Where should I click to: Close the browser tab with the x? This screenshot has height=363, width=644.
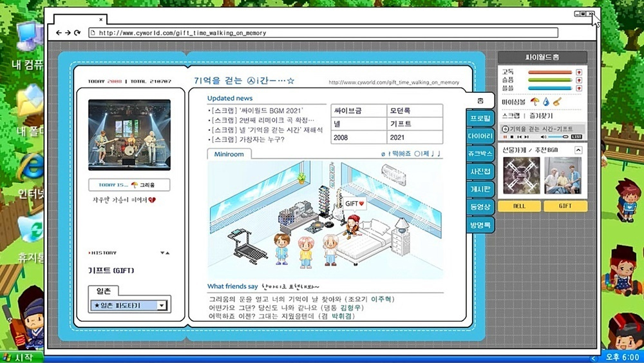pos(100,19)
